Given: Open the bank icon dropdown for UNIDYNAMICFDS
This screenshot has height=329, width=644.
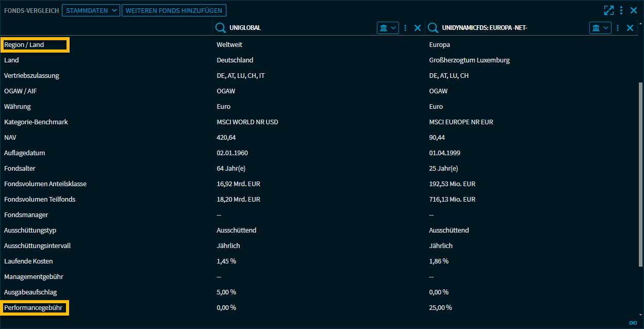Looking at the screenshot, I should coord(600,28).
